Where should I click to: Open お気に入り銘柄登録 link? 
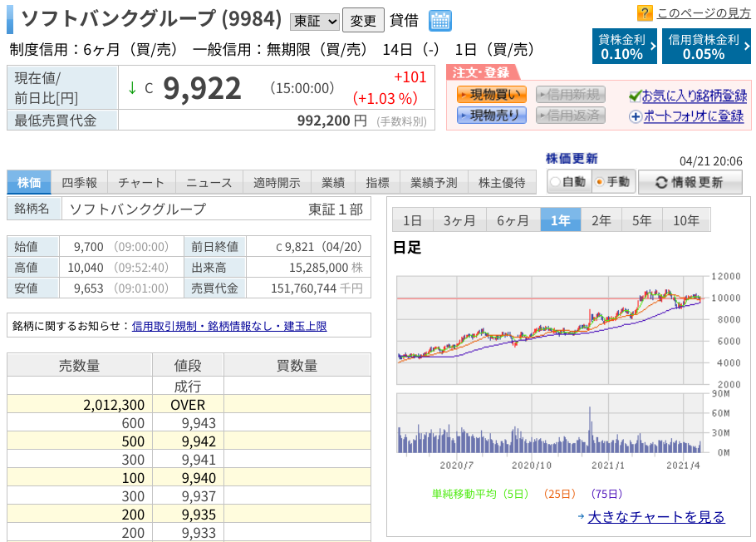(695, 96)
